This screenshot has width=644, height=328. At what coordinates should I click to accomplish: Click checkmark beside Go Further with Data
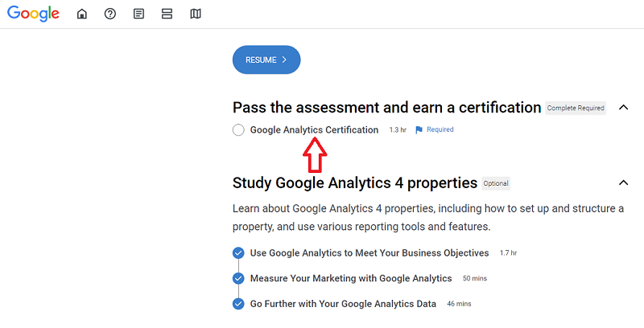(238, 304)
